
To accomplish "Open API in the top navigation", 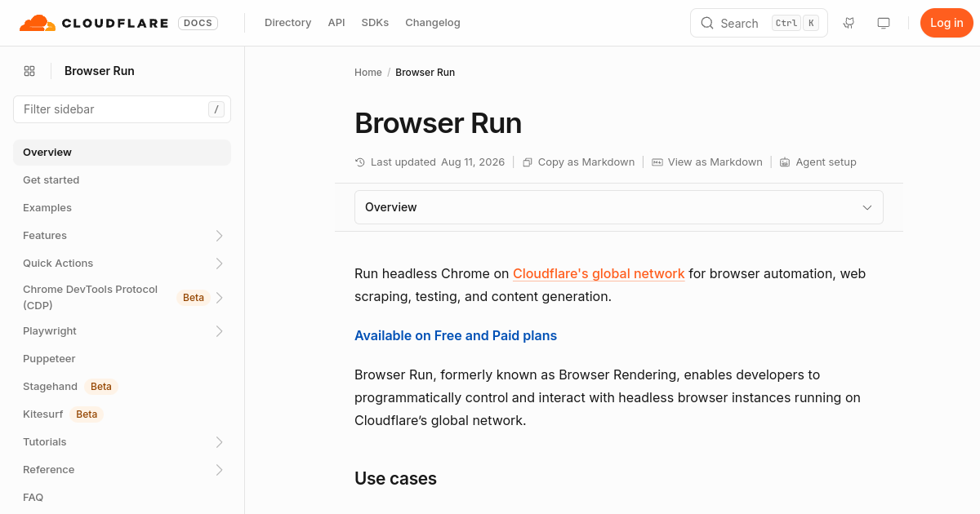I will pyautogui.click(x=336, y=23).
